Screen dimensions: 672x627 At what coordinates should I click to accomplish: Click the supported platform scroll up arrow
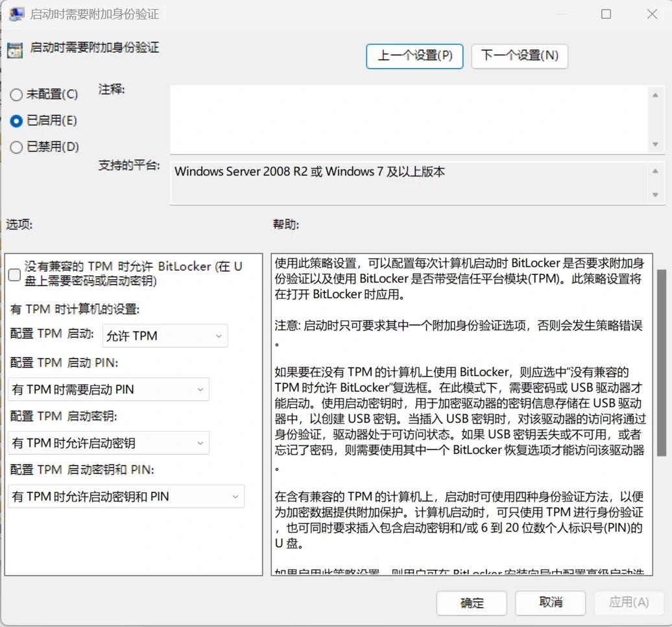(655, 171)
